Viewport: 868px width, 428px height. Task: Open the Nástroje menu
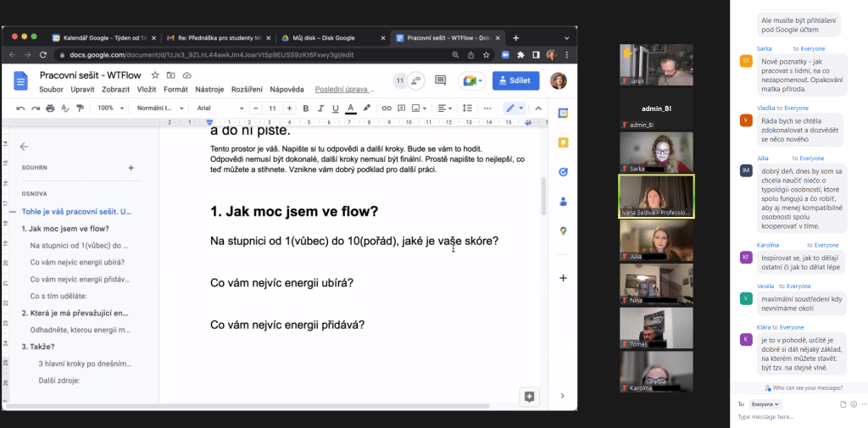tap(210, 89)
